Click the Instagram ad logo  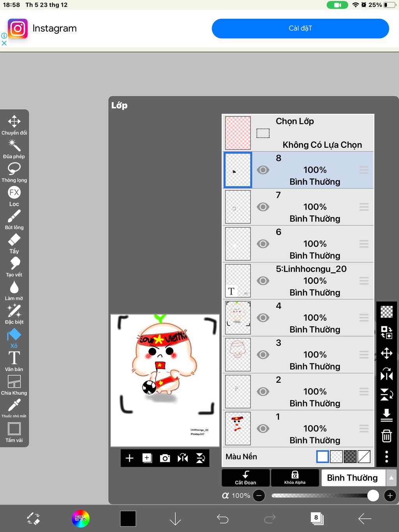tap(18, 28)
